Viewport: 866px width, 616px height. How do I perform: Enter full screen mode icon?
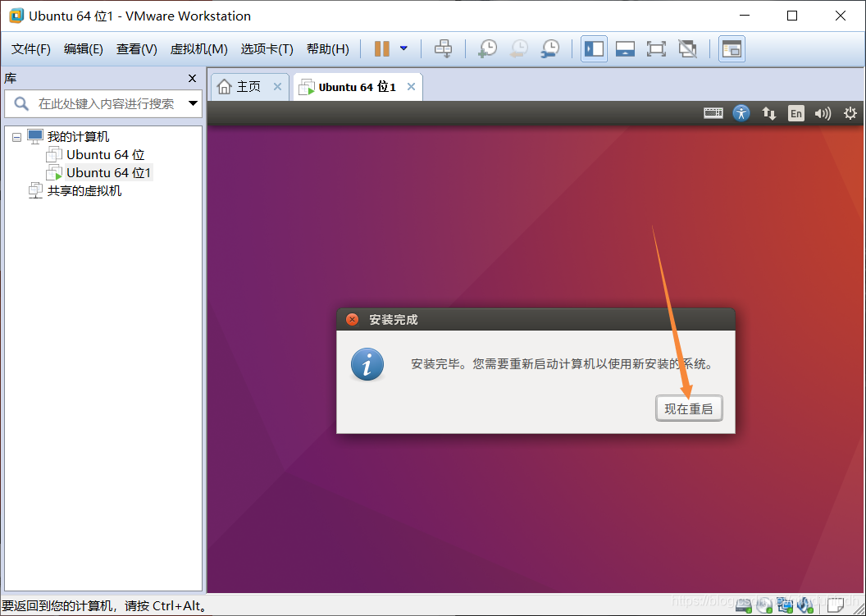click(656, 48)
